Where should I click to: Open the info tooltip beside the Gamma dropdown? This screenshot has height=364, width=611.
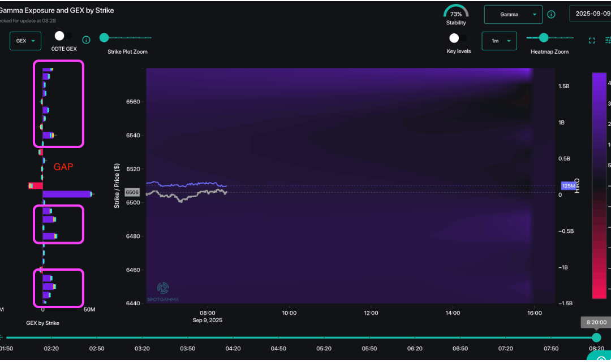[x=551, y=14]
